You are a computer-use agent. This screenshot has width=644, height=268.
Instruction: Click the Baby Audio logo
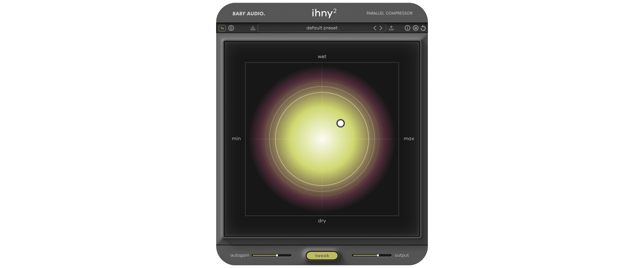[x=249, y=14]
